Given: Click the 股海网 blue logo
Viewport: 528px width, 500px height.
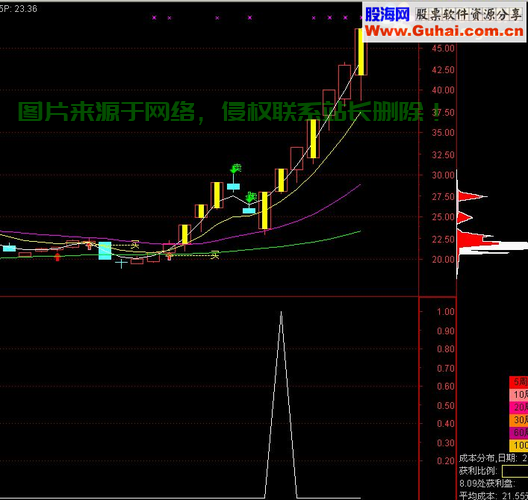Looking at the screenshot, I should 387,15.
